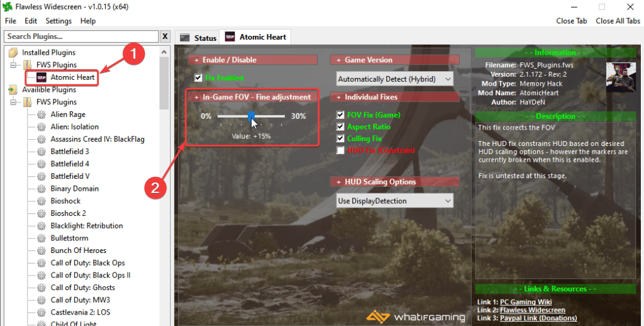Click the plus icon on Enable / Disable header
The width and height of the screenshot is (644, 326).
pos(196,60)
